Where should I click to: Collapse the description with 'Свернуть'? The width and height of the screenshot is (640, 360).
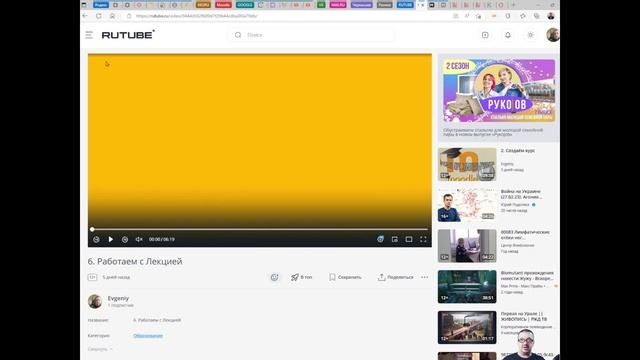click(100, 349)
